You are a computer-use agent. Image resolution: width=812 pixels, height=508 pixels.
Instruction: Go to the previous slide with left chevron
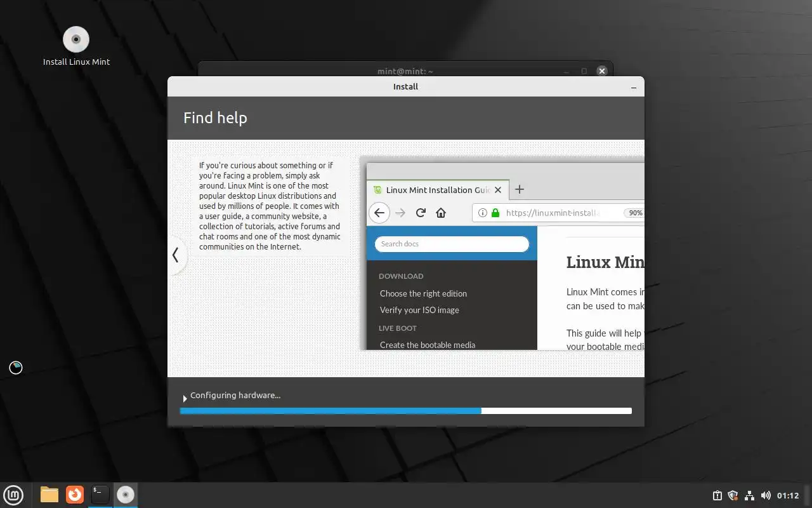click(176, 255)
